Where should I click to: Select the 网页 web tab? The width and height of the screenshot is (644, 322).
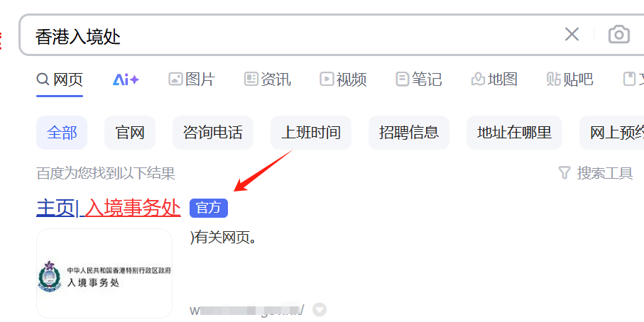pyautogui.click(x=60, y=79)
